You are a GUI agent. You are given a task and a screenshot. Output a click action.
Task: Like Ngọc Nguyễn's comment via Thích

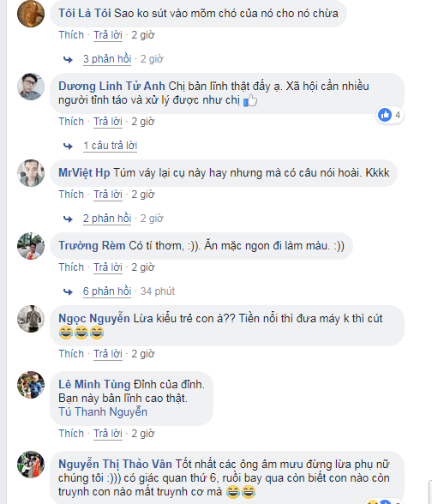tap(71, 354)
